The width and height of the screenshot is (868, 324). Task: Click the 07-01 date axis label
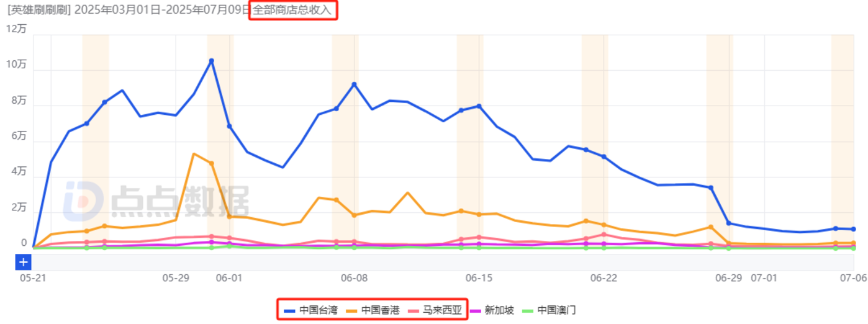click(764, 278)
